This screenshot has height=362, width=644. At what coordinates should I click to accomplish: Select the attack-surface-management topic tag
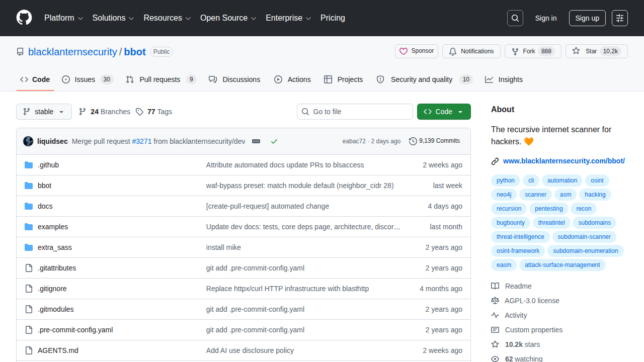click(562, 265)
